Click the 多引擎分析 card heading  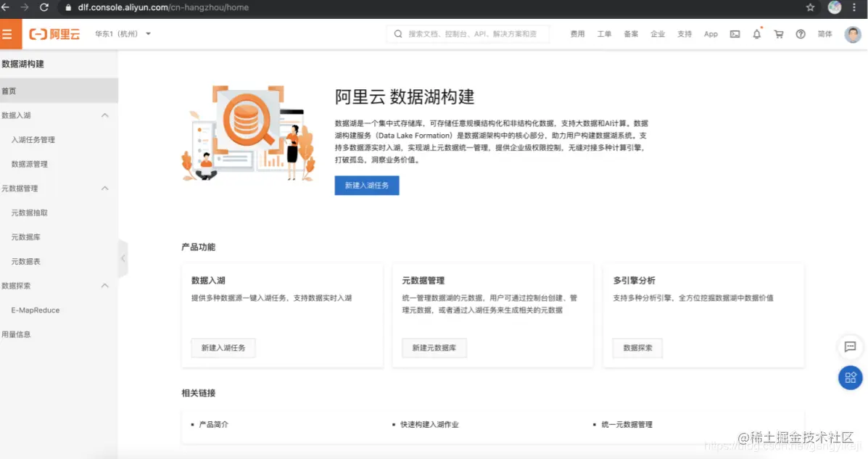[635, 281]
